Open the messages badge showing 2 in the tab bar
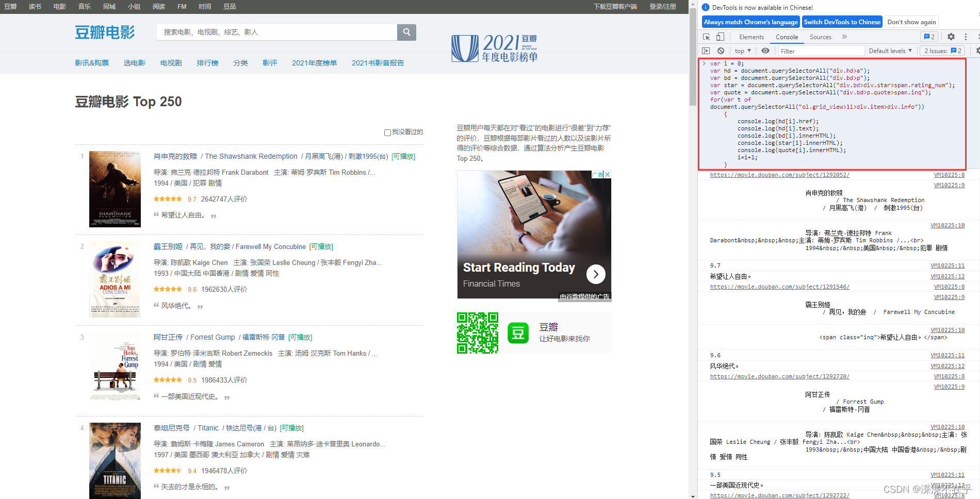The width and height of the screenshot is (980, 499). tap(929, 37)
